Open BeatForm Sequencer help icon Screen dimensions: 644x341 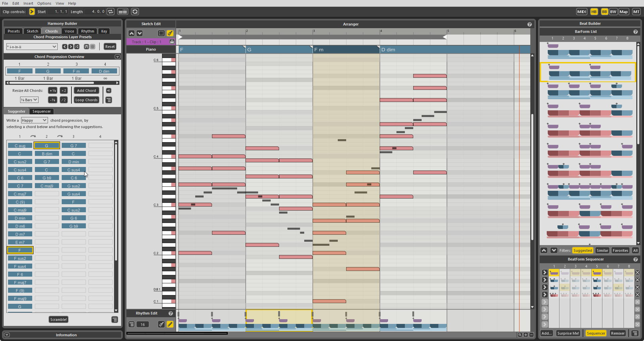pos(635,259)
